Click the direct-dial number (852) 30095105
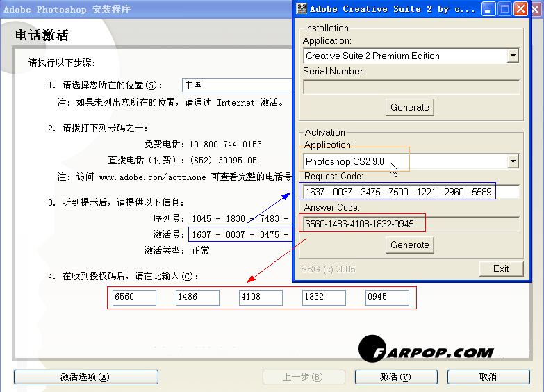544x392 pixels. pyautogui.click(x=224, y=161)
